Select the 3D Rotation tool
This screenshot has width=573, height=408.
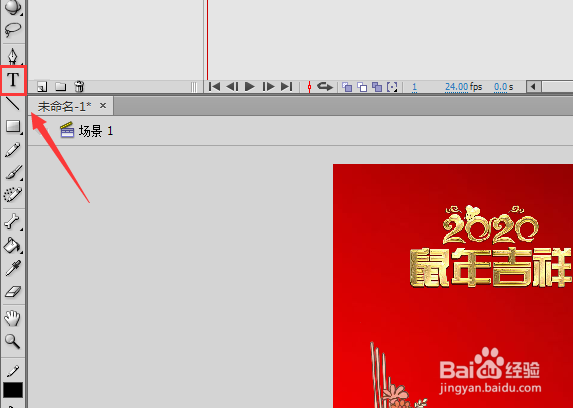(12, 7)
